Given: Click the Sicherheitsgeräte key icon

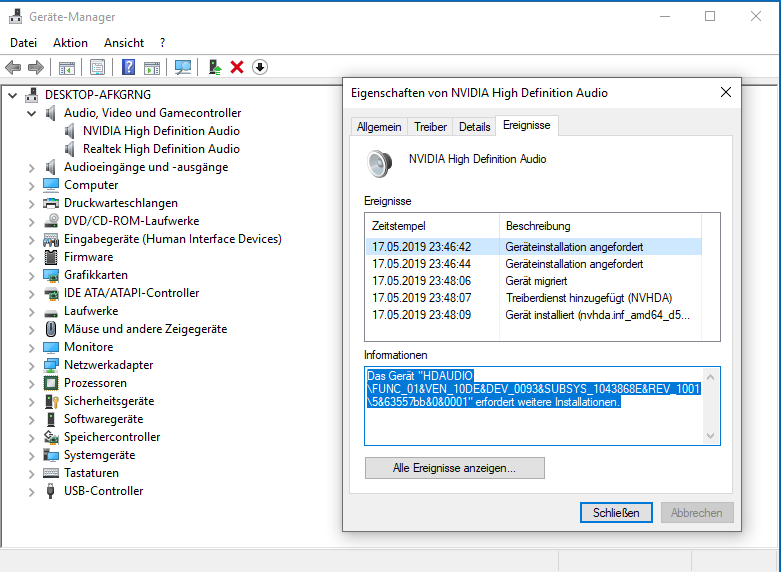Looking at the screenshot, I should tap(51, 401).
